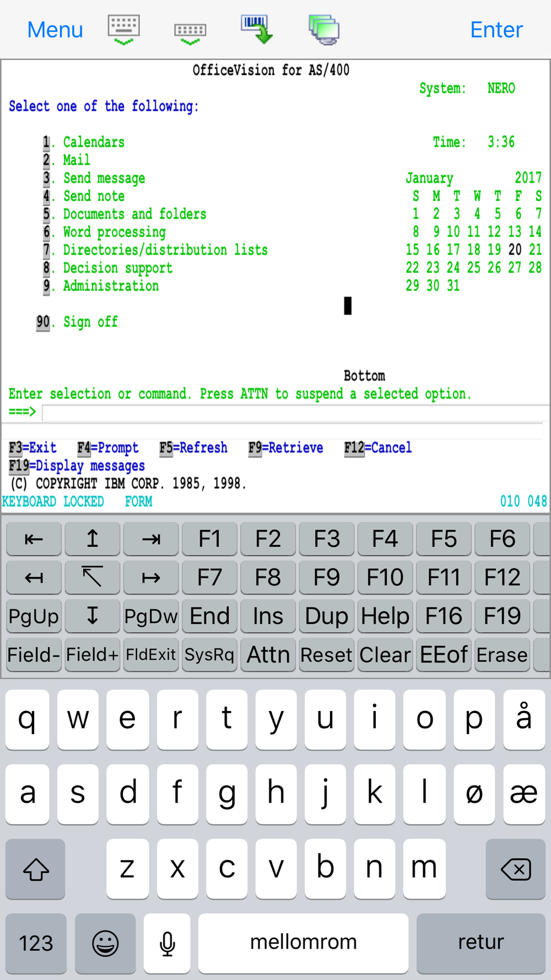
Task: Tap the Erase key
Action: [x=503, y=655]
